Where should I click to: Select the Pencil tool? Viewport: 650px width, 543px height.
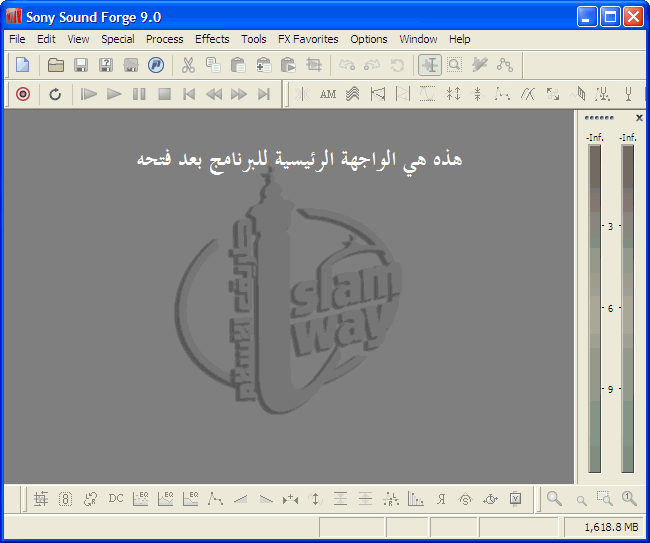(x=480, y=65)
